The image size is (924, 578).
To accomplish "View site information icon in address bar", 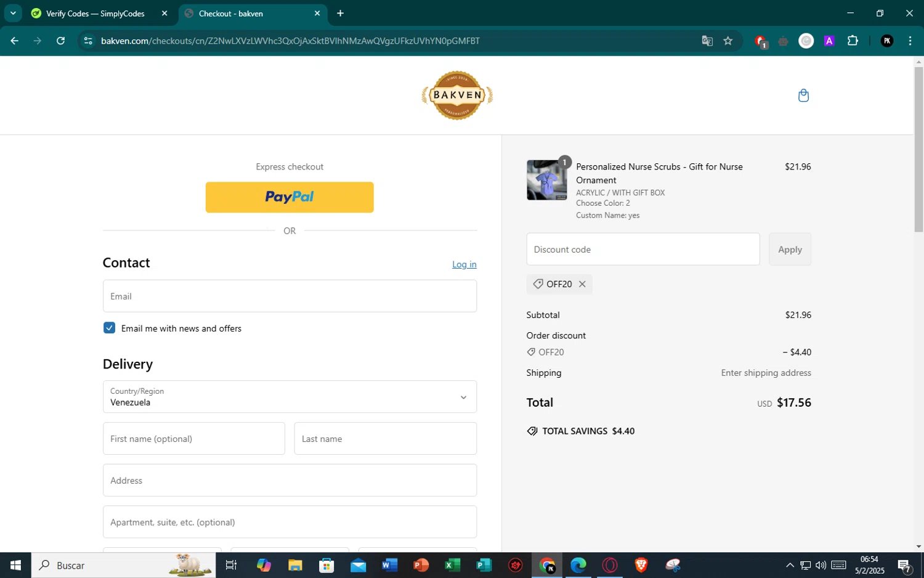I will 88,41.
